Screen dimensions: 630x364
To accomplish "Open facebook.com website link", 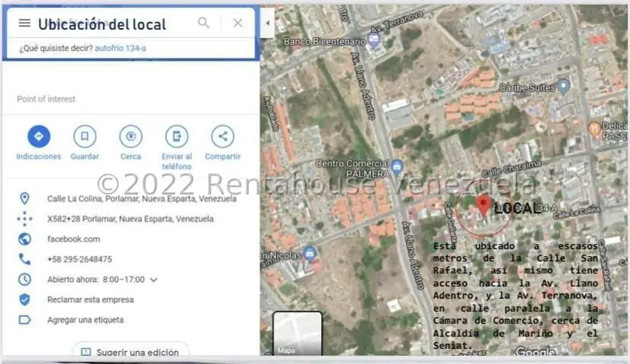I will tap(74, 239).
